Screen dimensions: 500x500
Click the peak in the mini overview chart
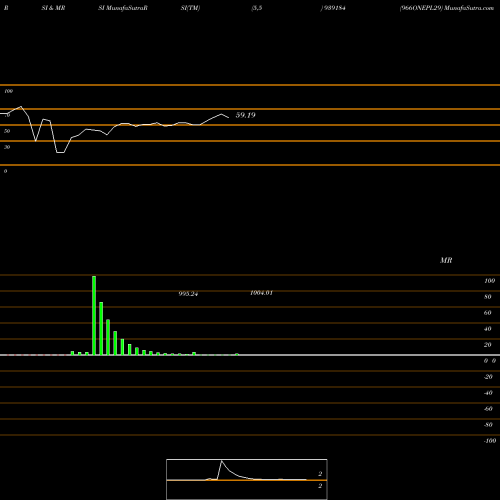[x=221, y=461]
